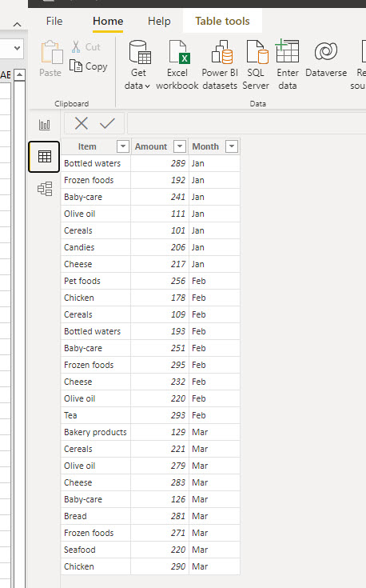Screen dimensions: 366x588
Task: Click amount 256 in Pet foods row
Action: [x=178, y=281]
